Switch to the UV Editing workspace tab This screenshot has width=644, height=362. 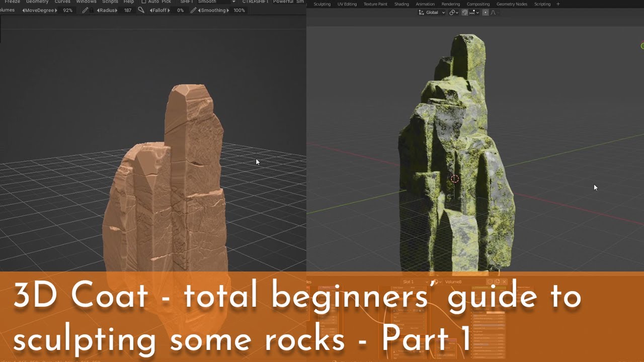pyautogui.click(x=347, y=4)
